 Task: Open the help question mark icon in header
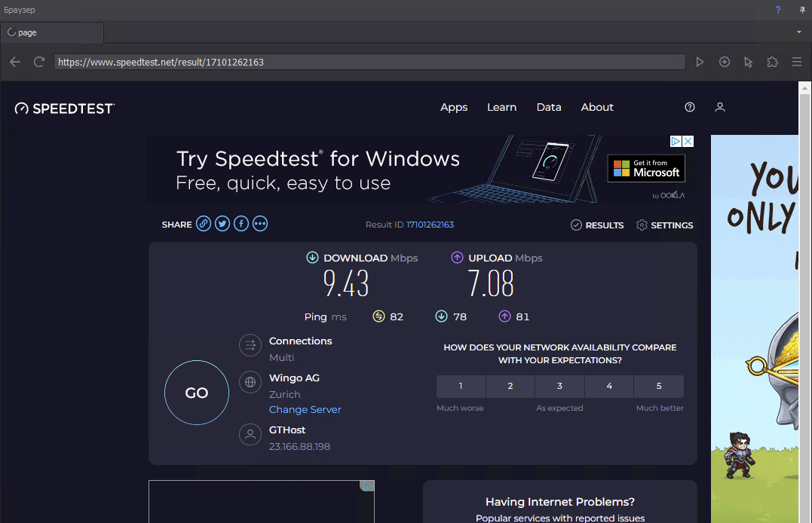690,107
